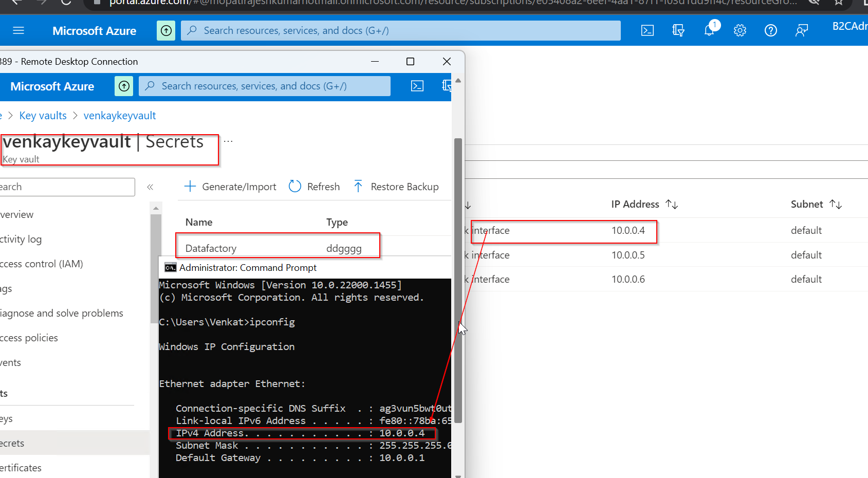Select the Secrets menu item

[75, 443]
